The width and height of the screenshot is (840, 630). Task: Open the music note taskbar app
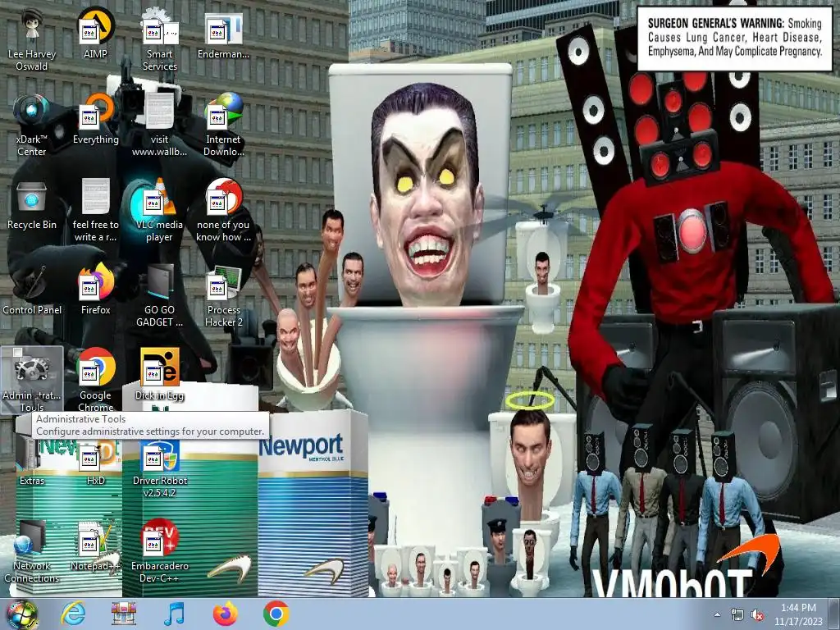(x=174, y=614)
